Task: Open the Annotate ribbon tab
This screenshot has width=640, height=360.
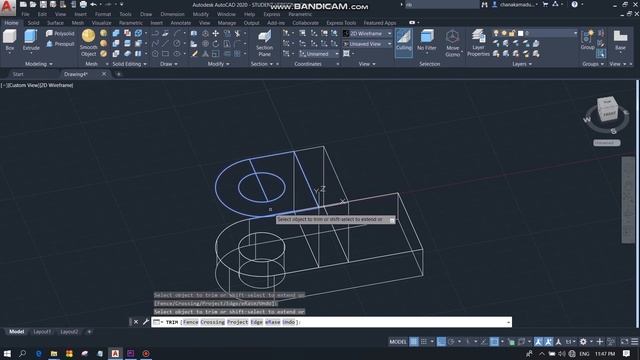Action: click(180, 23)
